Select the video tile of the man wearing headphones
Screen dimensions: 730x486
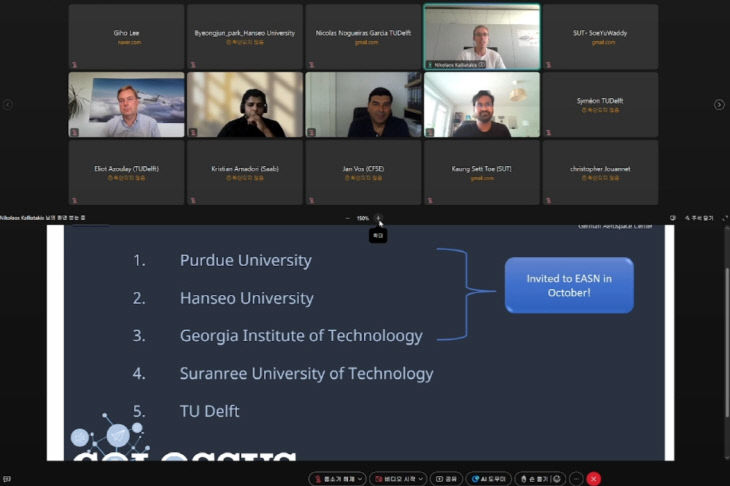pyautogui.click(x=245, y=105)
